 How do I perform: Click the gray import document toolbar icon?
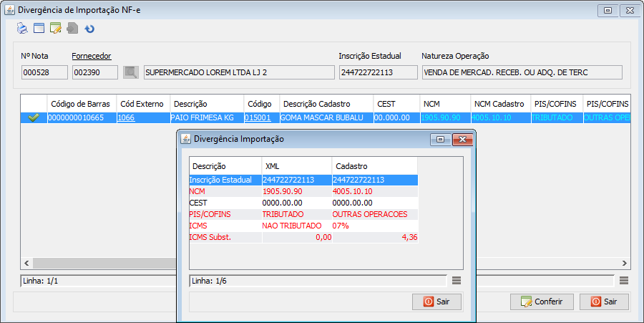(x=72, y=29)
